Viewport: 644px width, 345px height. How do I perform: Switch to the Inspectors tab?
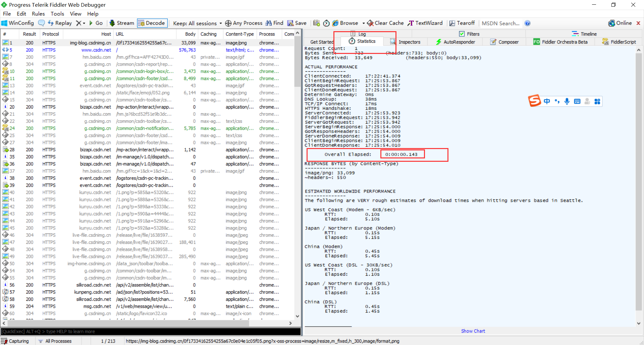click(x=405, y=42)
